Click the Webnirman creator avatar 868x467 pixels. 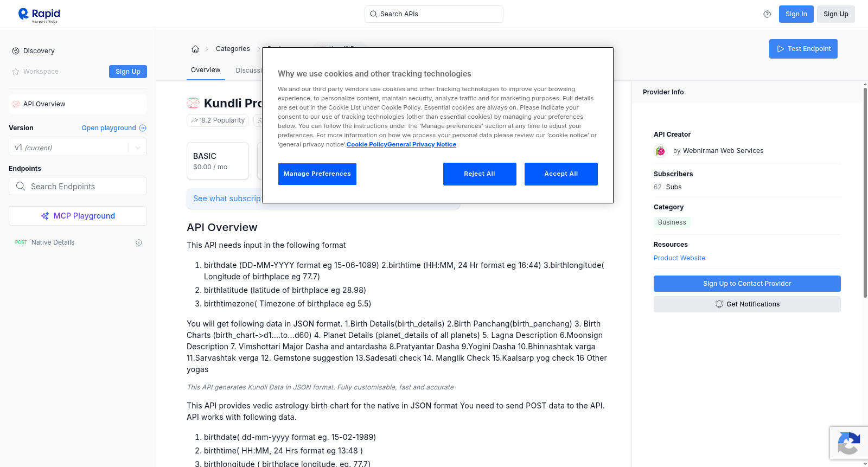point(660,151)
